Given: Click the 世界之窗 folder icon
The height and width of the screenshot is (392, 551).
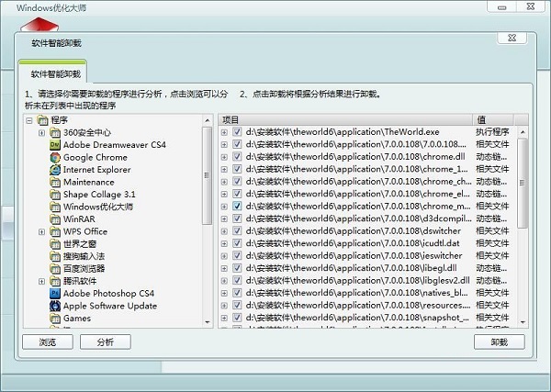Looking at the screenshot, I should coord(55,244).
